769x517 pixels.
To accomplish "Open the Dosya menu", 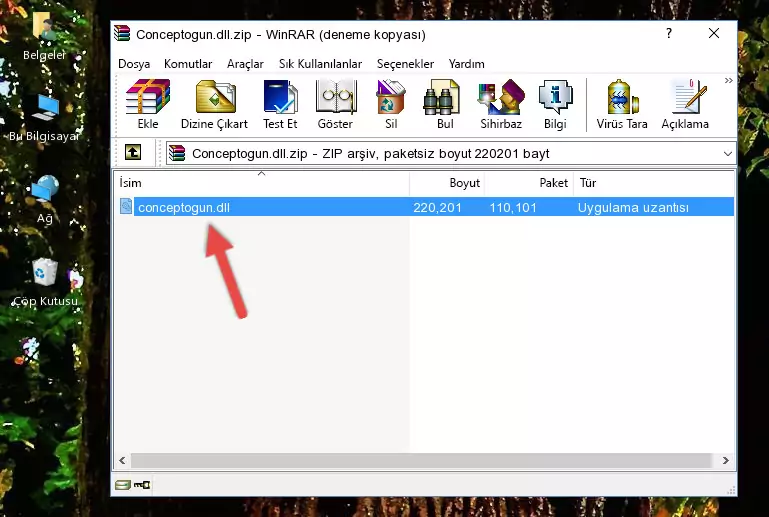I will coord(134,64).
